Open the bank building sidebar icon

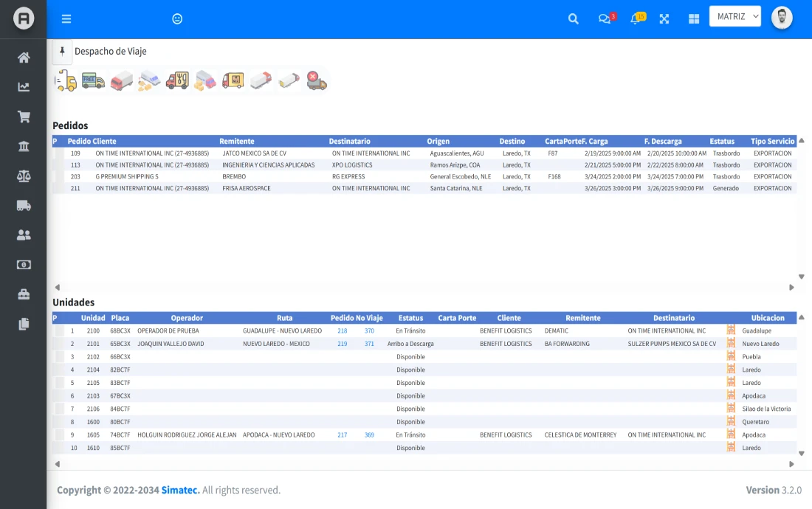(24, 146)
